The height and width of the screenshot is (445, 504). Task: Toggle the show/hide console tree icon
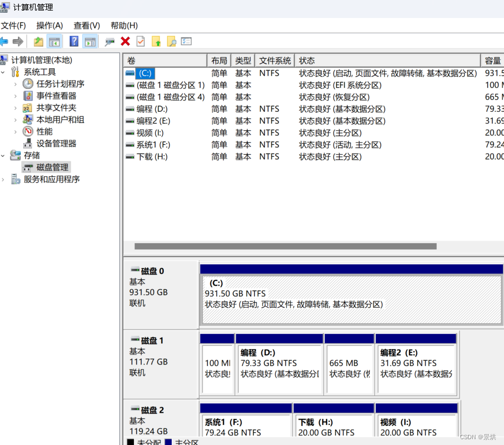[54, 41]
